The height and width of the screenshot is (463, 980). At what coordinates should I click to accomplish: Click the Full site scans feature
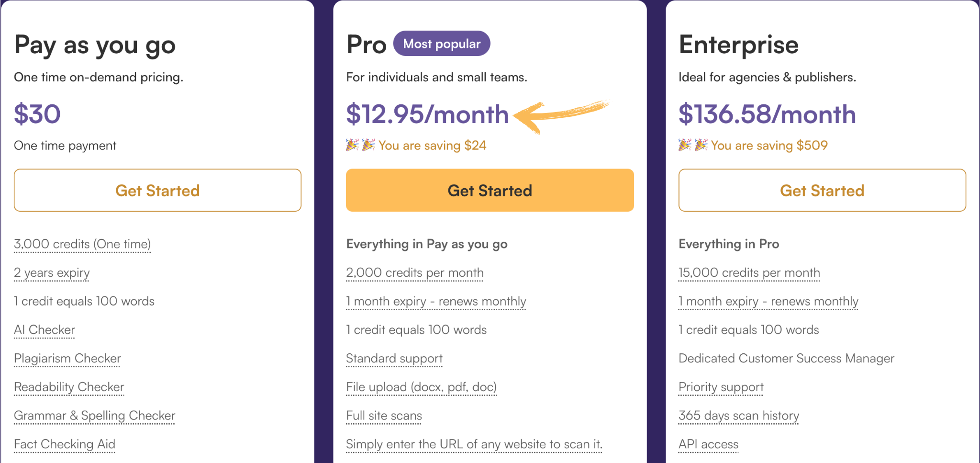pyautogui.click(x=384, y=416)
